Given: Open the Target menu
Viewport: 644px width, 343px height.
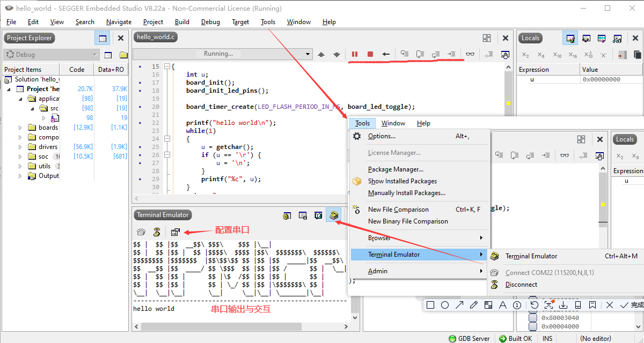Looking at the screenshot, I should pos(240,22).
